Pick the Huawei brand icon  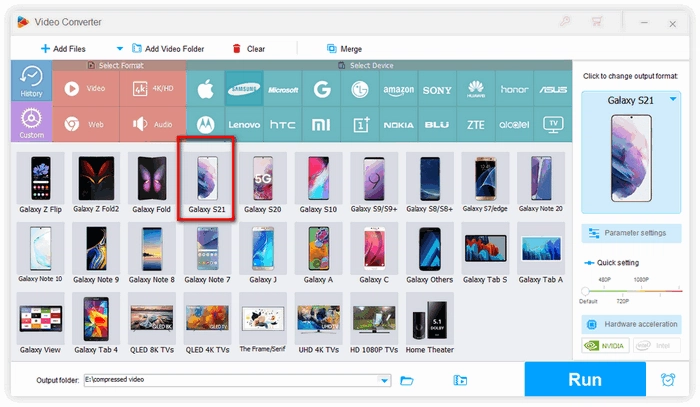click(476, 89)
